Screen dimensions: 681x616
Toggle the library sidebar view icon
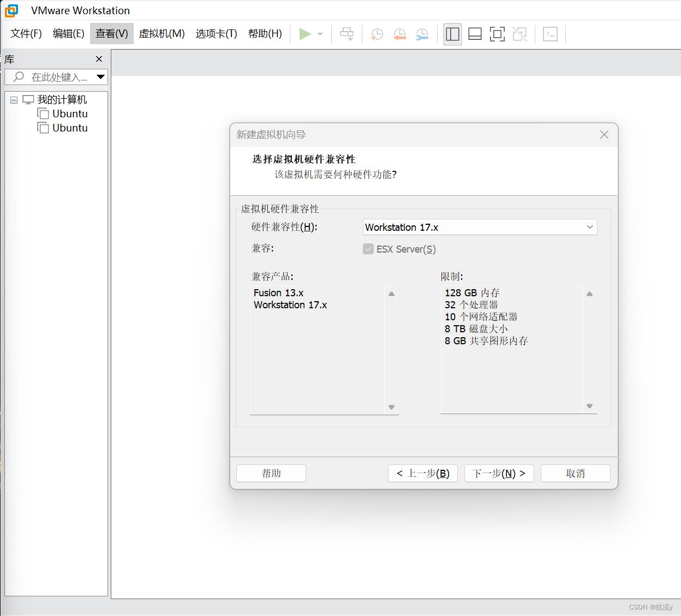[452, 34]
